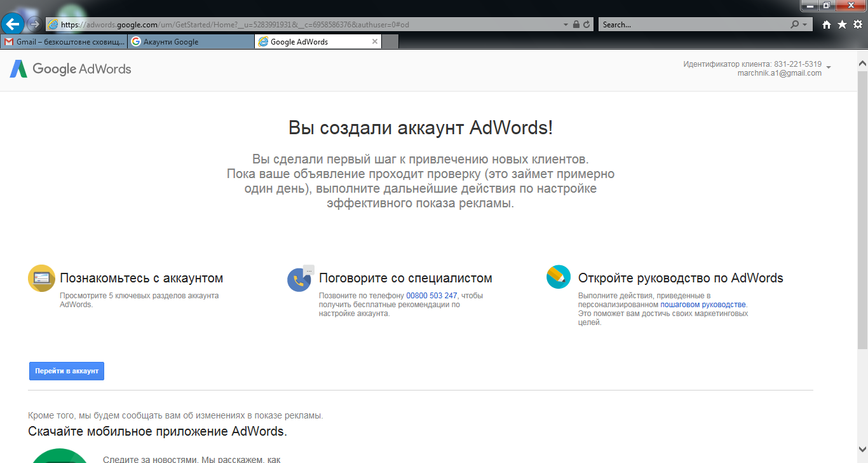Click the teal pencil guide icon
This screenshot has width=868, height=463.
pos(559,277)
